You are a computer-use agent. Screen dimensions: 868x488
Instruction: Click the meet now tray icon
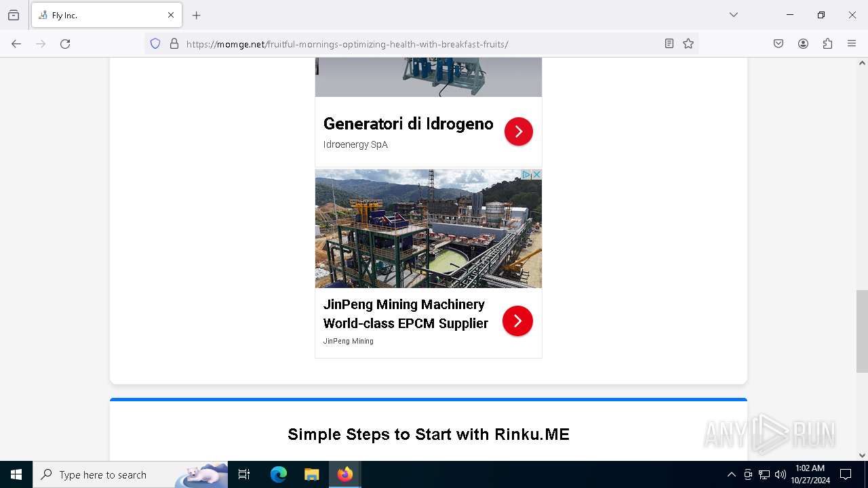click(748, 474)
